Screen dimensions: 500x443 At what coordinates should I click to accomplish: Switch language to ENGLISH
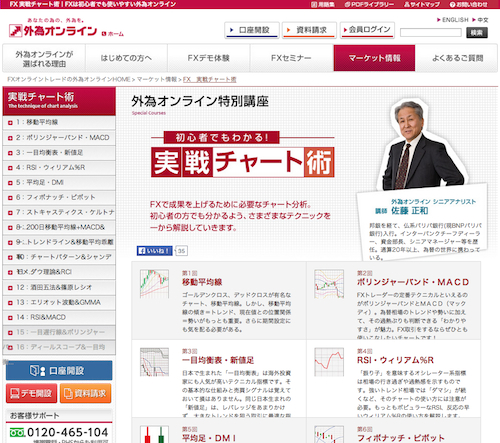tap(453, 20)
